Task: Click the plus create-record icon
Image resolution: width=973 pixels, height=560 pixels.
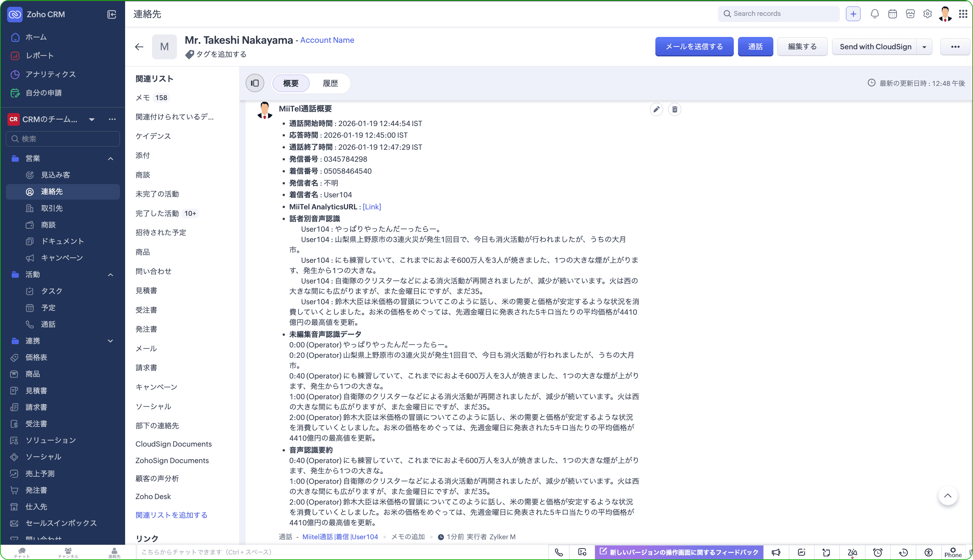Action: click(853, 14)
